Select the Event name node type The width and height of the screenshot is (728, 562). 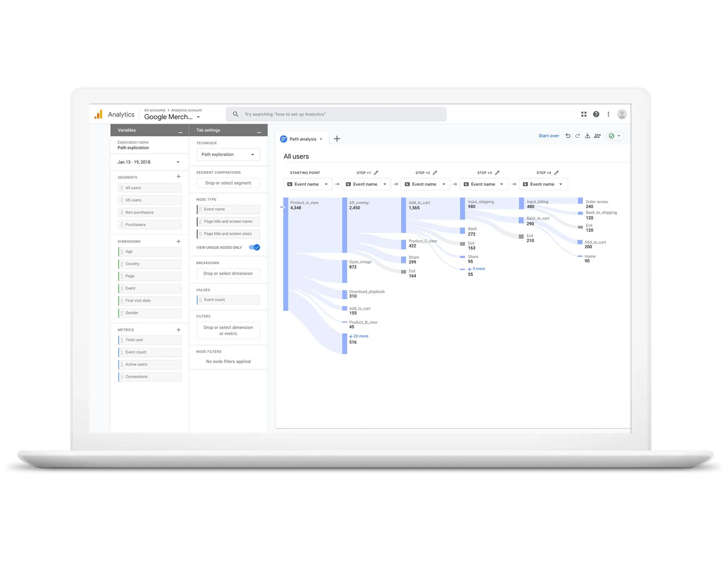227,209
